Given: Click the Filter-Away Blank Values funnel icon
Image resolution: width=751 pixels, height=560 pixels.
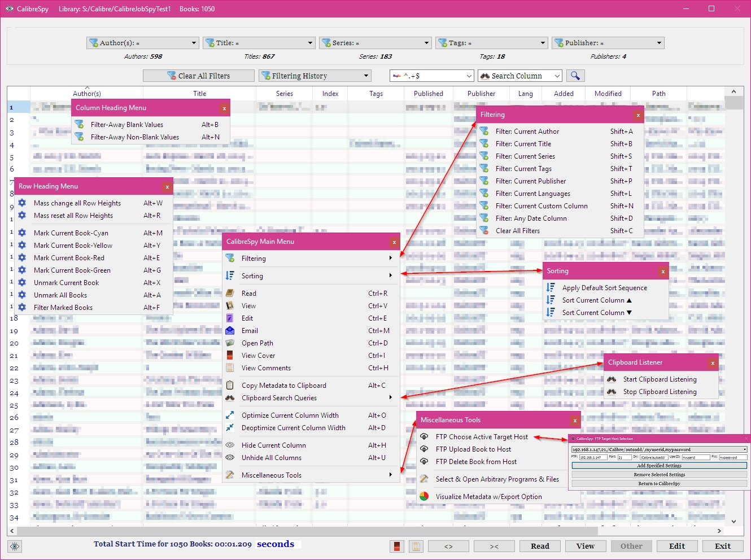Looking at the screenshot, I should pos(79,124).
